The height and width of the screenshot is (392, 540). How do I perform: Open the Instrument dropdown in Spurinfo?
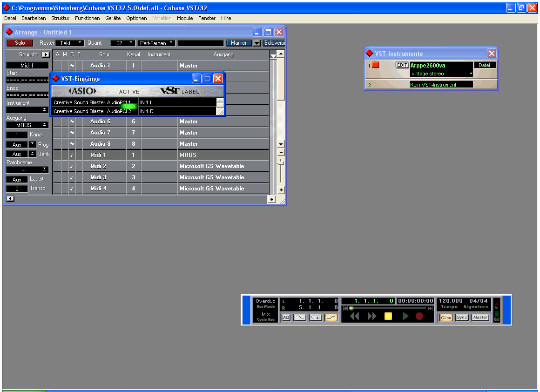(x=27, y=110)
